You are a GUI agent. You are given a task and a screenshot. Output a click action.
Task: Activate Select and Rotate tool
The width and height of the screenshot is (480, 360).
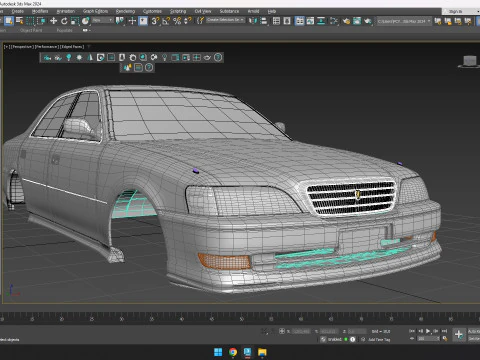pyautogui.click(x=64, y=21)
